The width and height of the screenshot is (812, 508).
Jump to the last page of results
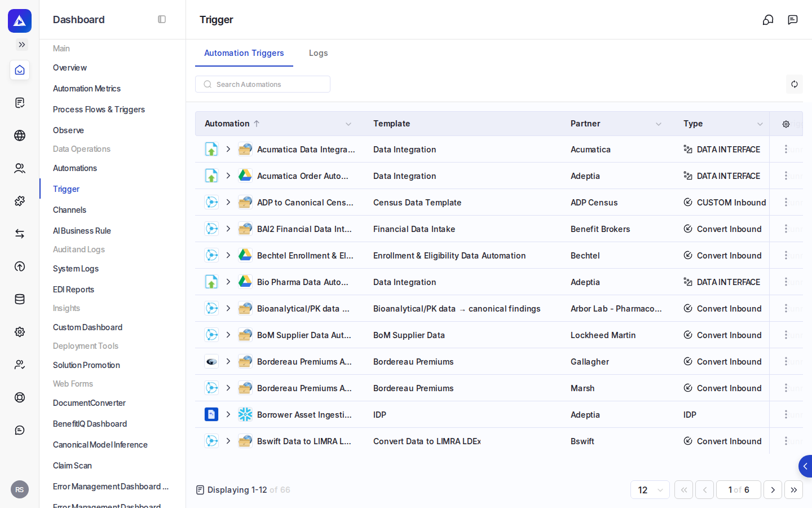[x=793, y=490]
